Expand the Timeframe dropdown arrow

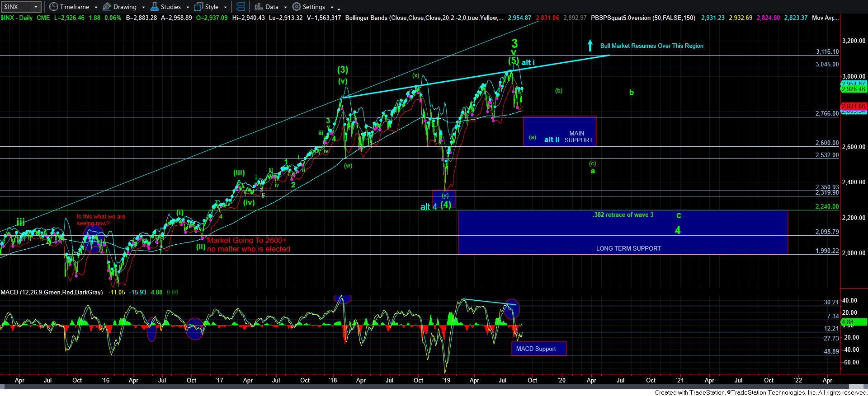tap(96, 7)
